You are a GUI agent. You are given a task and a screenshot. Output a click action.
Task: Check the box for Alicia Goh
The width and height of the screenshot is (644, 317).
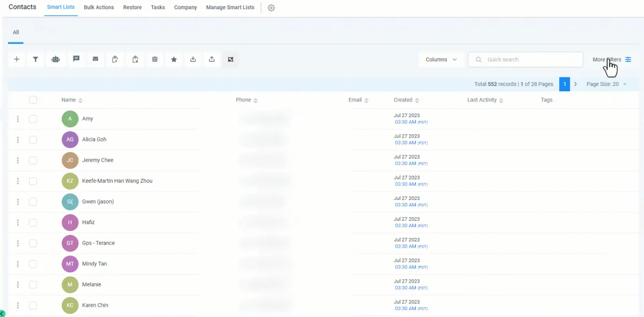[x=33, y=140]
